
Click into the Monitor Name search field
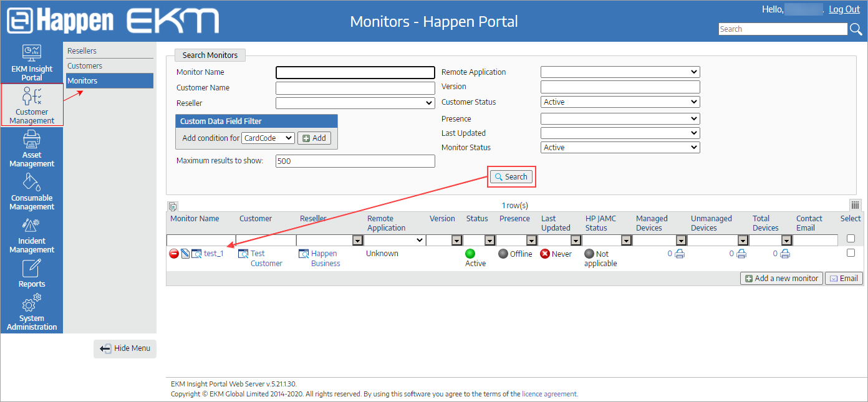(355, 72)
